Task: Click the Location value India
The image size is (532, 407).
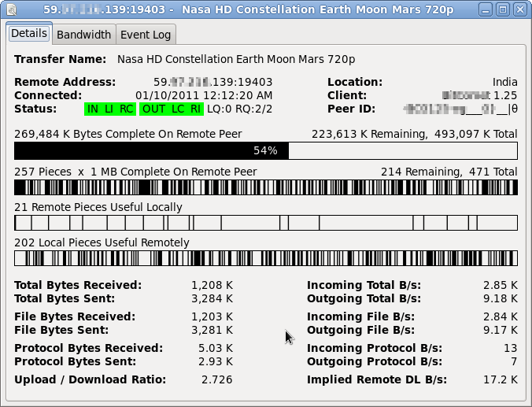Action: pyautogui.click(x=505, y=82)
